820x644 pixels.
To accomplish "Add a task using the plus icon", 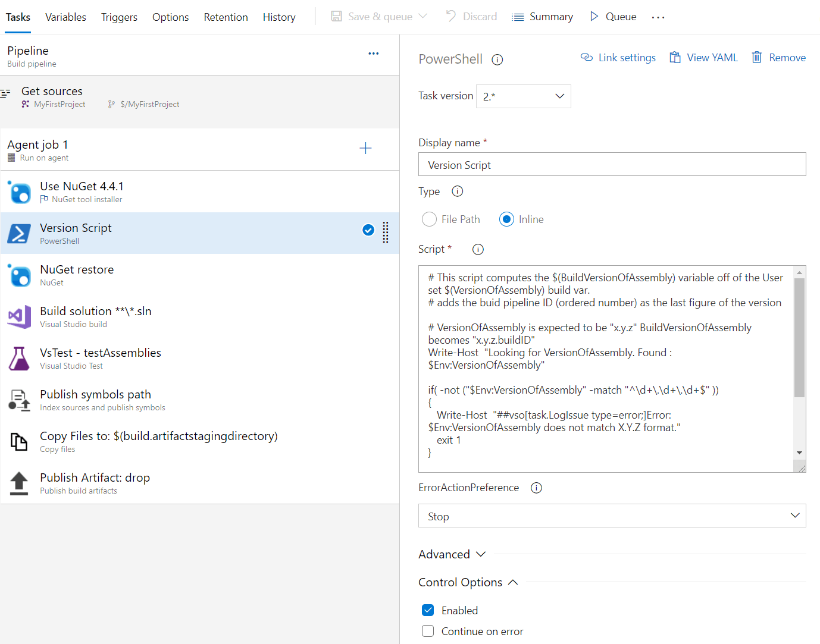I will 365,148.
